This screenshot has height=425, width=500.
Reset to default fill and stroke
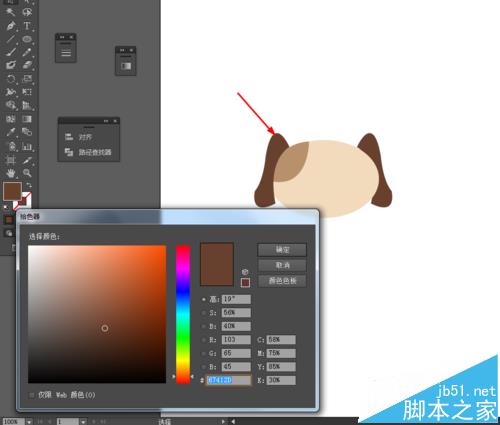click(x=6, y=207)
